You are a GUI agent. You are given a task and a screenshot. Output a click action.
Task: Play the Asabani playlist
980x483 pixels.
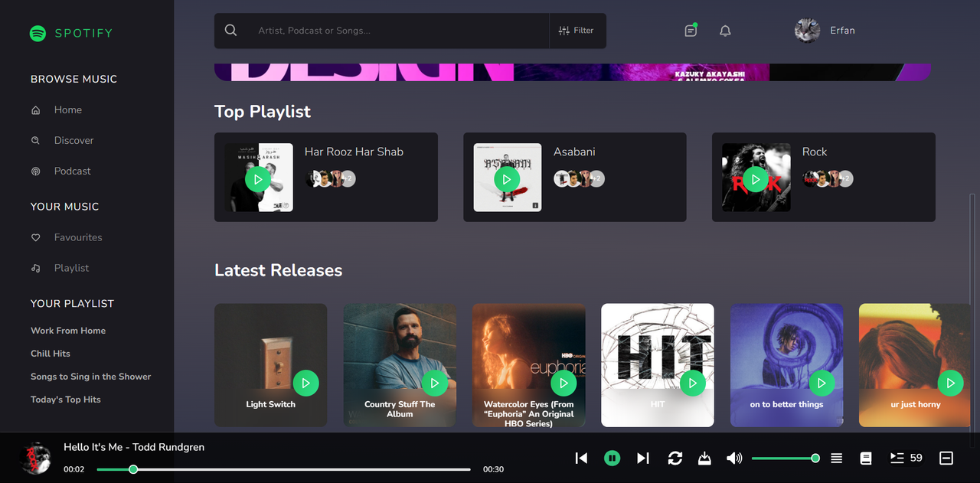(507, 179)
